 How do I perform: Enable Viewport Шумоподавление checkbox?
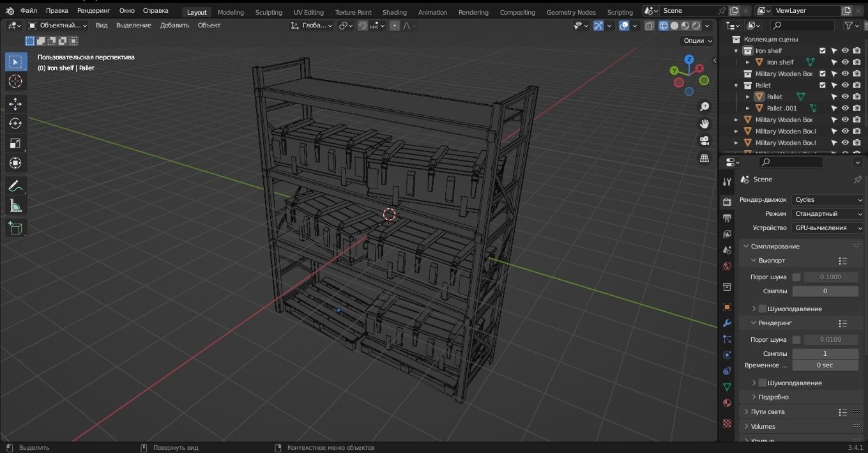click(x=762, y=309)
